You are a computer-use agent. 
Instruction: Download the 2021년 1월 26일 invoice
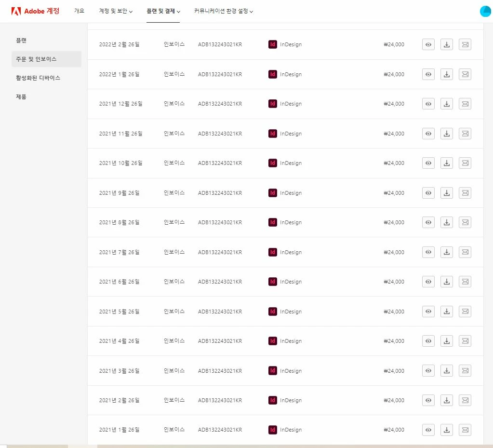pos(446,430)
